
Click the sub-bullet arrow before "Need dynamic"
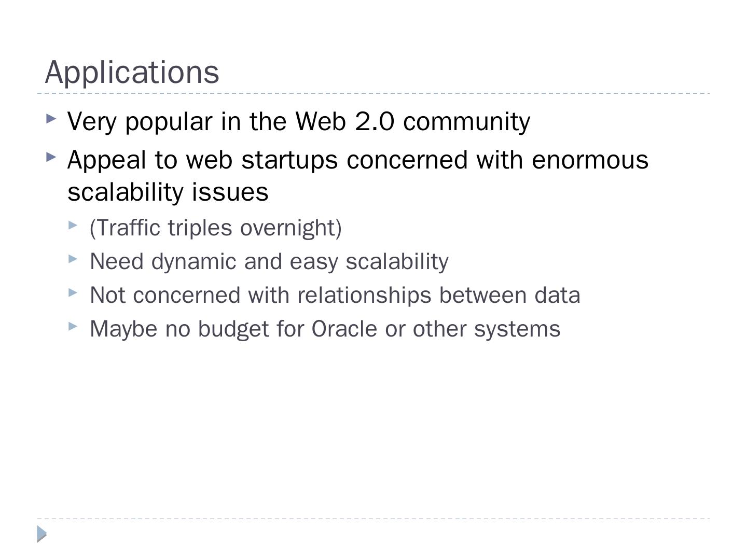(x=73, y=259)
